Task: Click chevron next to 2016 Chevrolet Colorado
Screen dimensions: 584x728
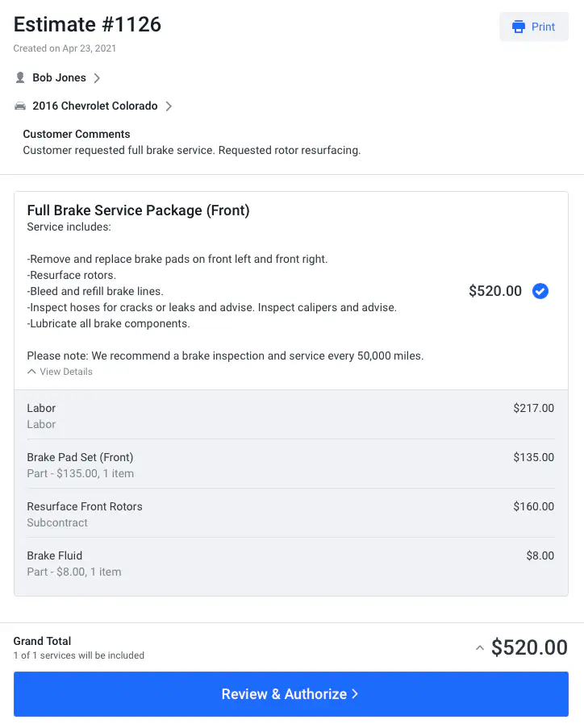Action: (x=169, y=106)
